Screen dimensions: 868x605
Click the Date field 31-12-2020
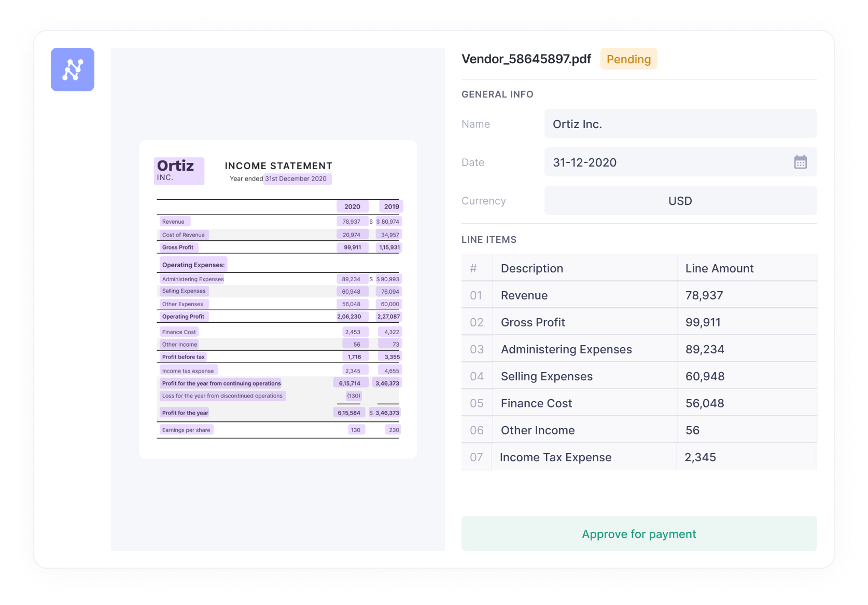[664, 162]
